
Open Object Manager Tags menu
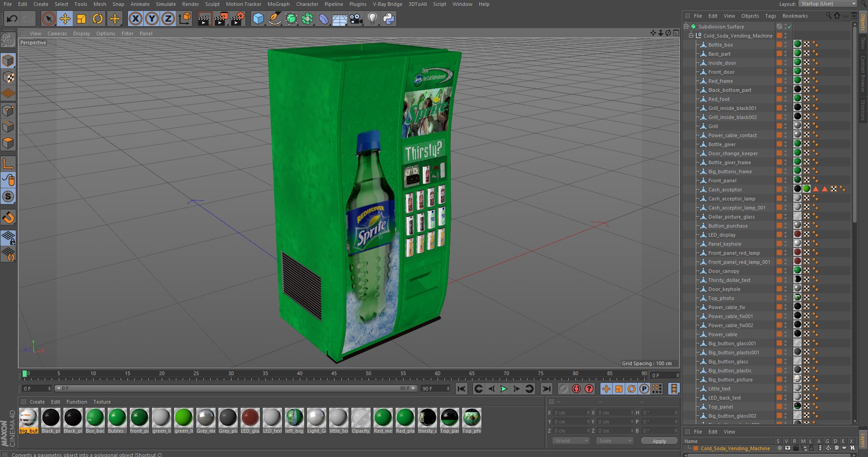click(770, 16)
